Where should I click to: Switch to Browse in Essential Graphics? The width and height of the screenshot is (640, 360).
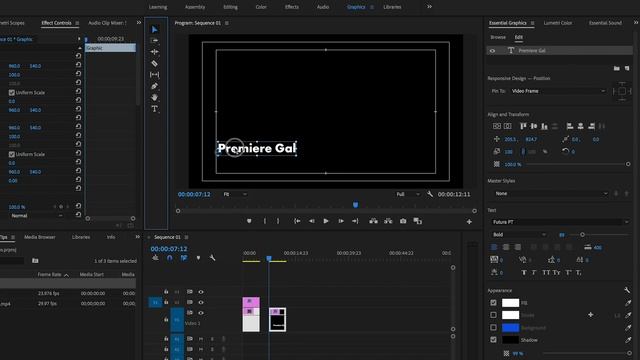pos(498,37)
